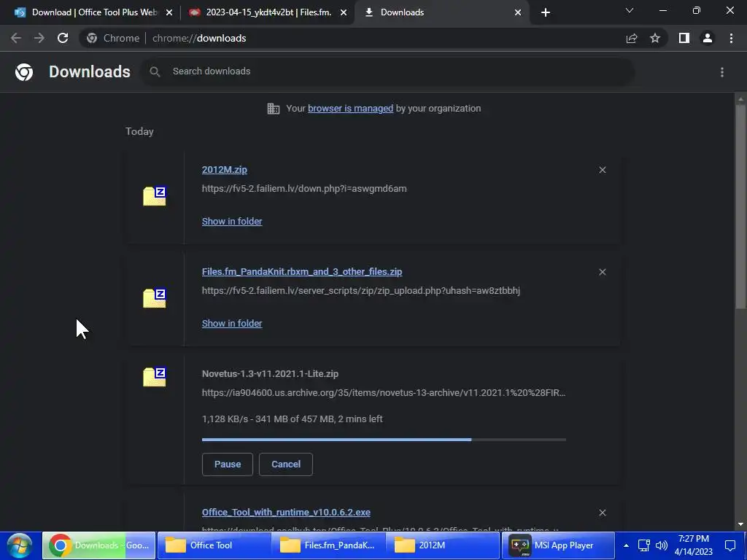Screen dimensions: 747x560
Task: Click the magnifier icon in search box
Action: 155,72
